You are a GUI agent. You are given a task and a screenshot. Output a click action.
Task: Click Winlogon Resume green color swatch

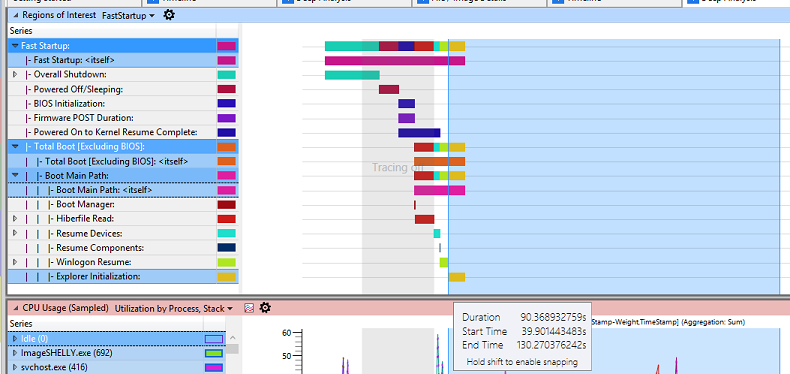point(227,262)
